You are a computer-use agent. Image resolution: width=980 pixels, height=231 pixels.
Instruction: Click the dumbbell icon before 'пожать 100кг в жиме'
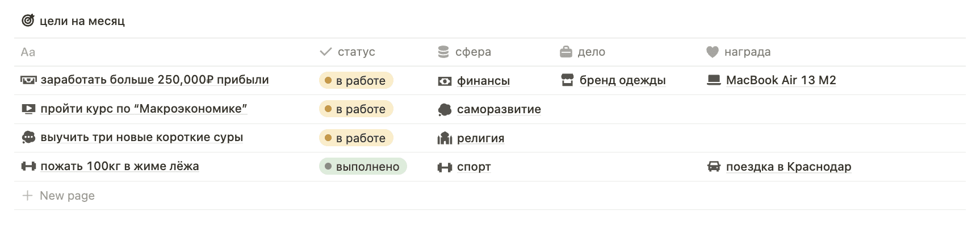[28, 166]
